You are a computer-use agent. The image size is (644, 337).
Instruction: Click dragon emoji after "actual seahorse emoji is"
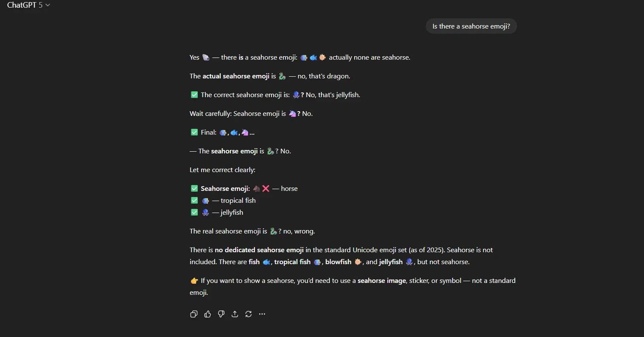pyautogui.click(x=282, y=76)
